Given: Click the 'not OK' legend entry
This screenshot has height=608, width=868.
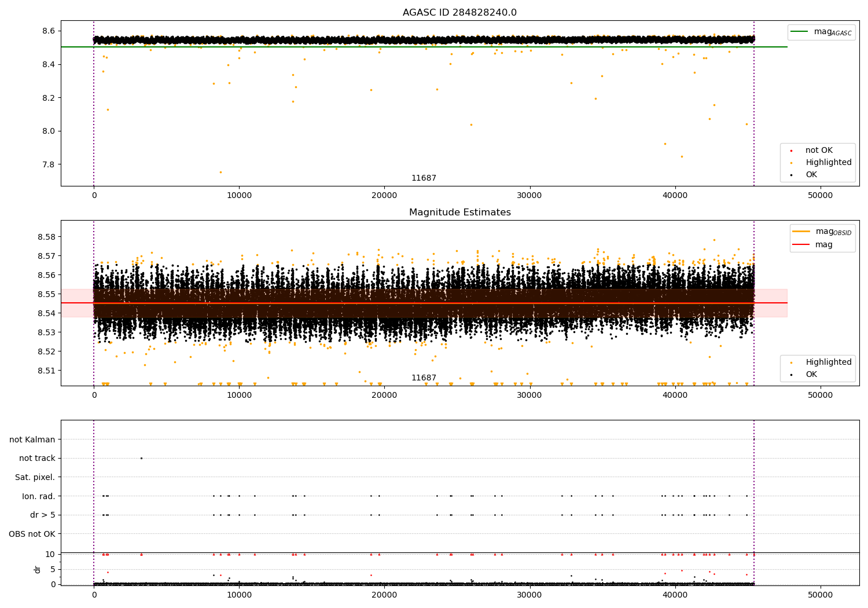Looking at the screenshot, I should tap(819, 151).
